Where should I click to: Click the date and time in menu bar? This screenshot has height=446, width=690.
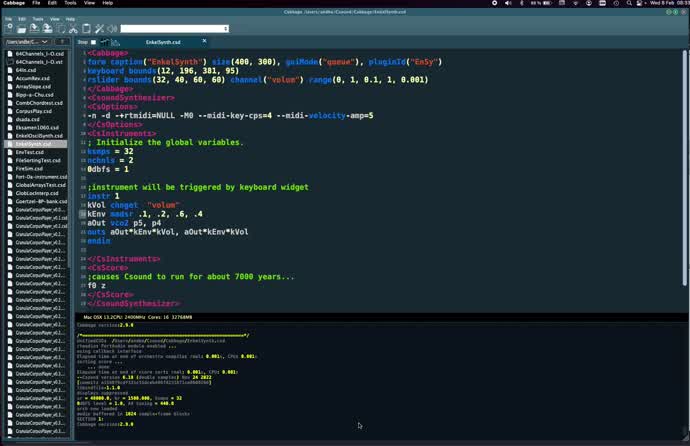(669, 3)
